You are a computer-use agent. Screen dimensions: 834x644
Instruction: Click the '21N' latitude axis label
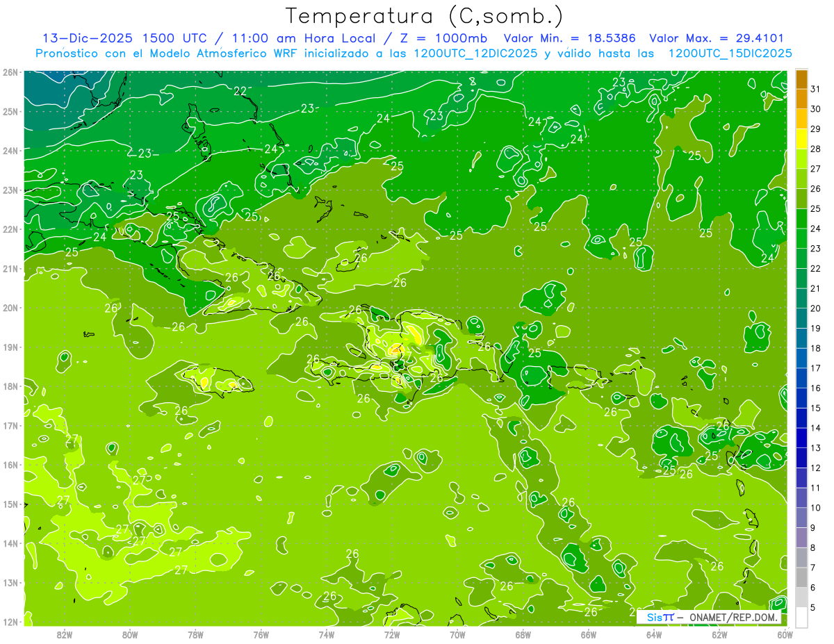[x=10, y=268]
